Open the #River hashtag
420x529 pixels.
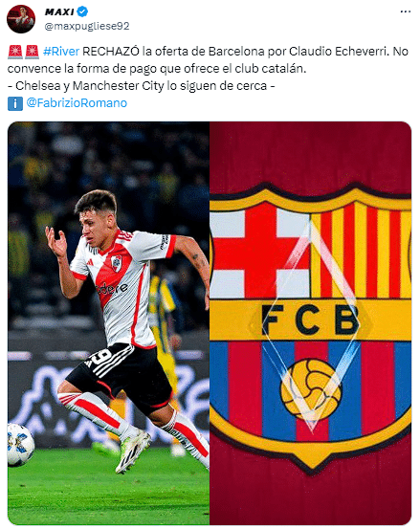(61, 52)
